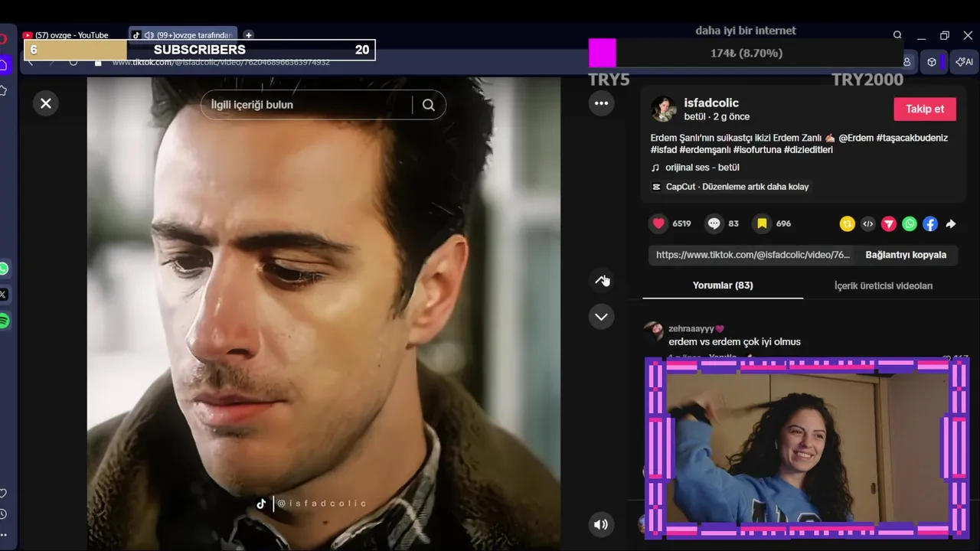Mute the video with speaker icon
The height and width of the screenshot is (551, 980).
(601, 524)
